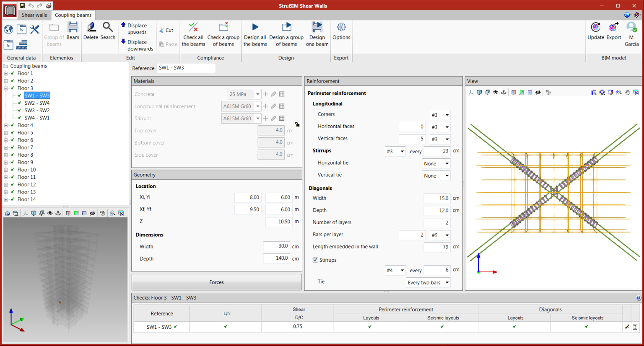Click the Zoom to window icon in View panel

[619, 93]
